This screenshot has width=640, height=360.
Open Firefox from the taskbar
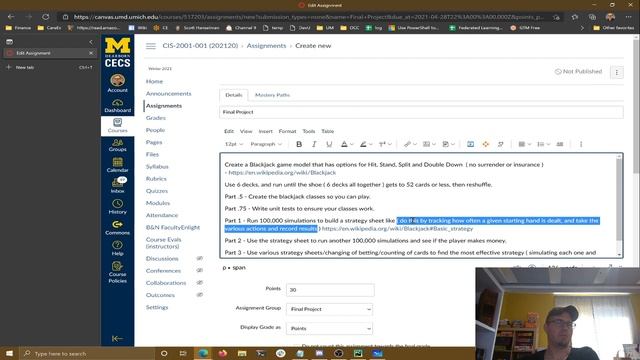click(222, 353)
